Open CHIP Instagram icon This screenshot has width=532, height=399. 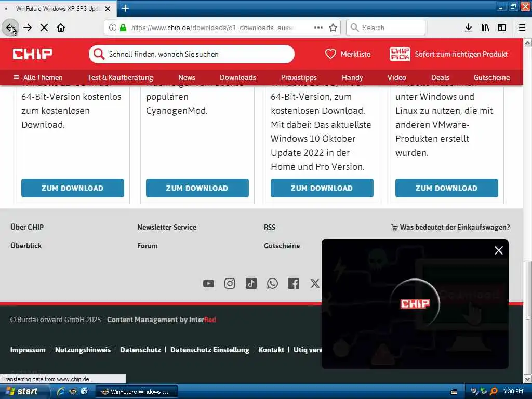tap(230, 283)
